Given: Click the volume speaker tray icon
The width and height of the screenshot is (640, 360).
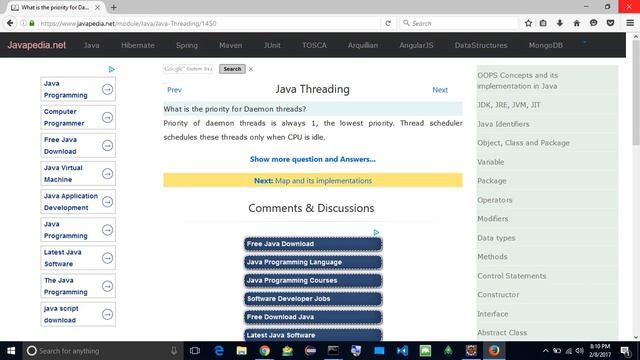Looking at the screenshot, I should click(x=579, y=351).
